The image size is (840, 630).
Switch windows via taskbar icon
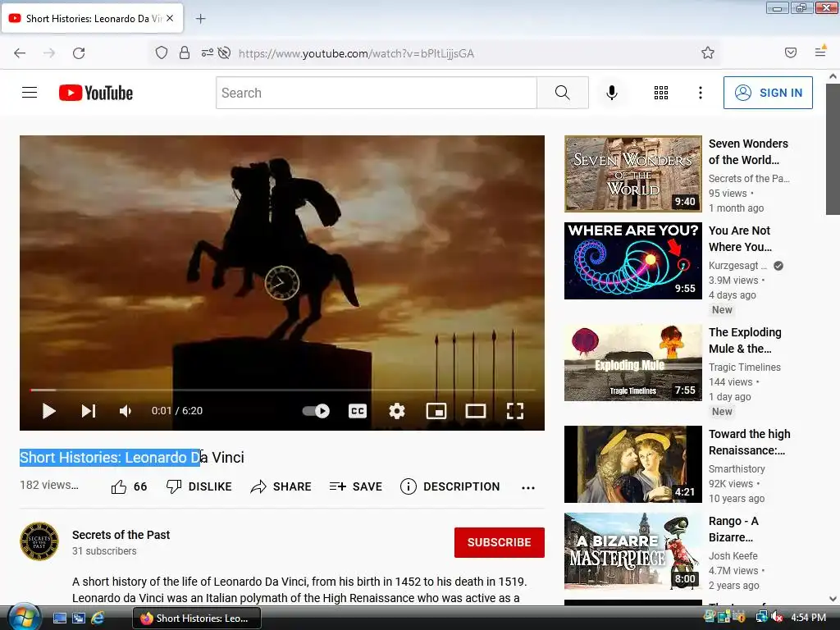point(79,619)
